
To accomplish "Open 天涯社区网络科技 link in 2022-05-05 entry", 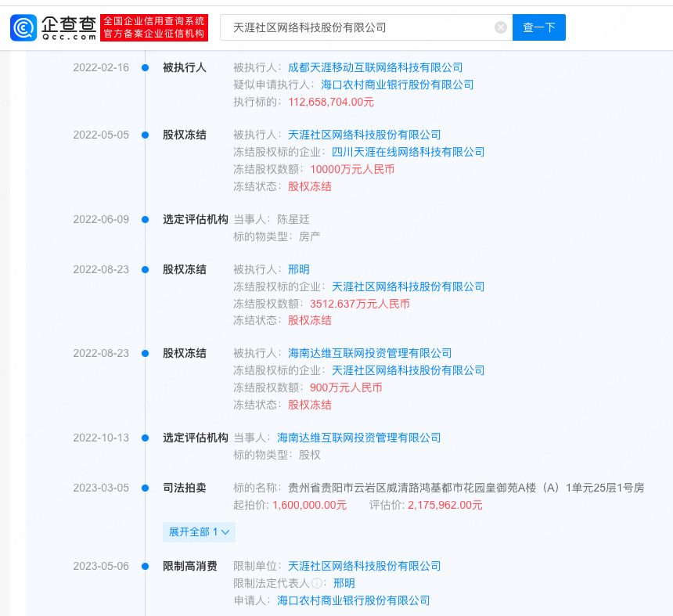I will (x=364, y=135).
